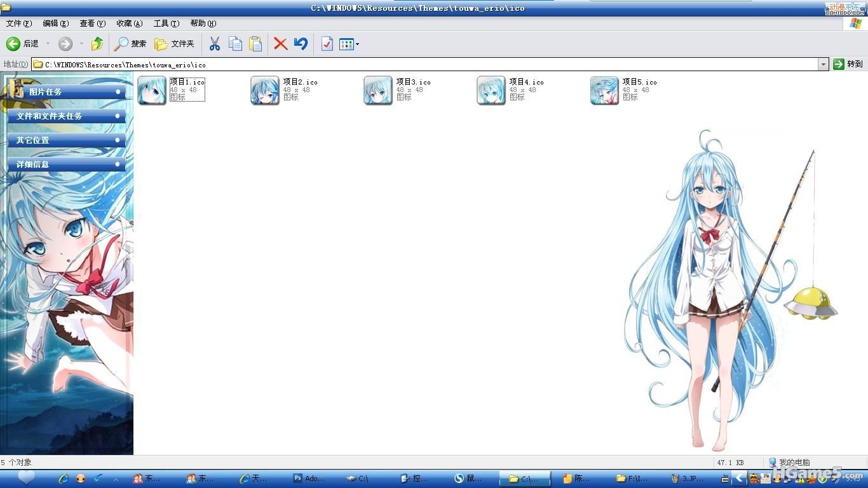Image resolution: width=868 pixels, height=488 pixels.
Task: Open the Back history dropdown arrow
Action: (48, 44)
